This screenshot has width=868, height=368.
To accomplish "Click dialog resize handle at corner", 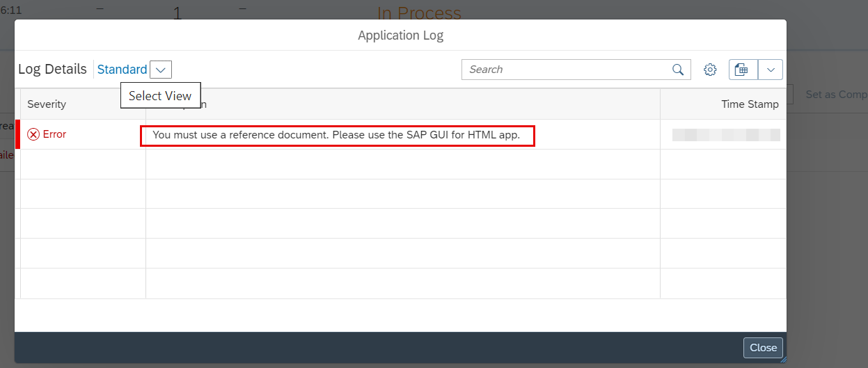I will [x=782, y=359].
